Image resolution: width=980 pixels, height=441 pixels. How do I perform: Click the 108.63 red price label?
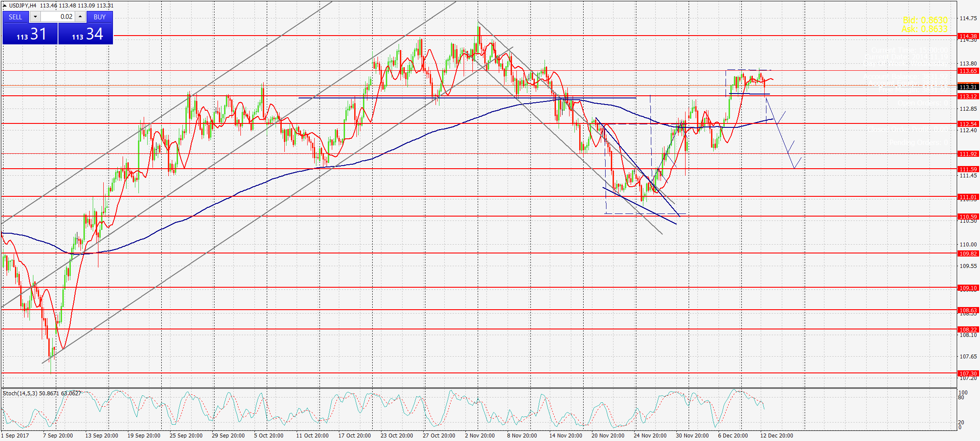tap(968, 310)
